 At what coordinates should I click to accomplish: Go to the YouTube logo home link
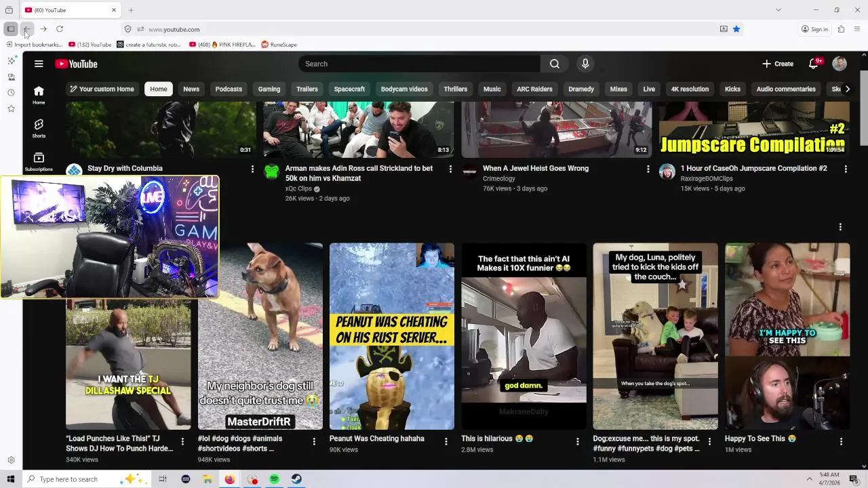click(77, 64)
